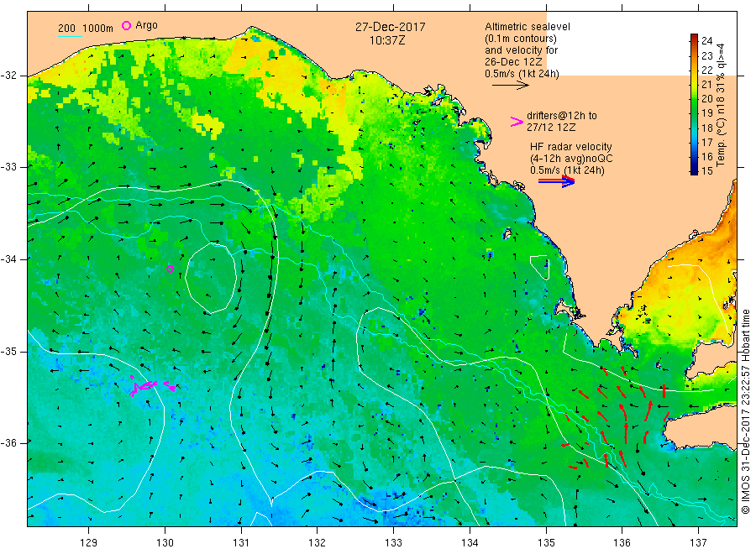Viewport: 756px width, 554px height.
Task: Click the longitude label 135
Action: coord(546,543)
